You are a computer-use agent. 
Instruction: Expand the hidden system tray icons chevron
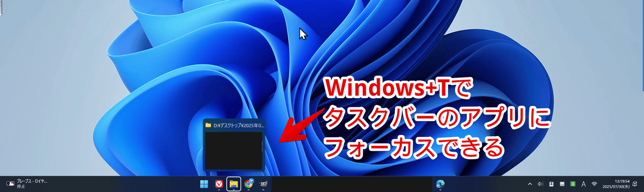pyautogui.click(x=529, y=184)
